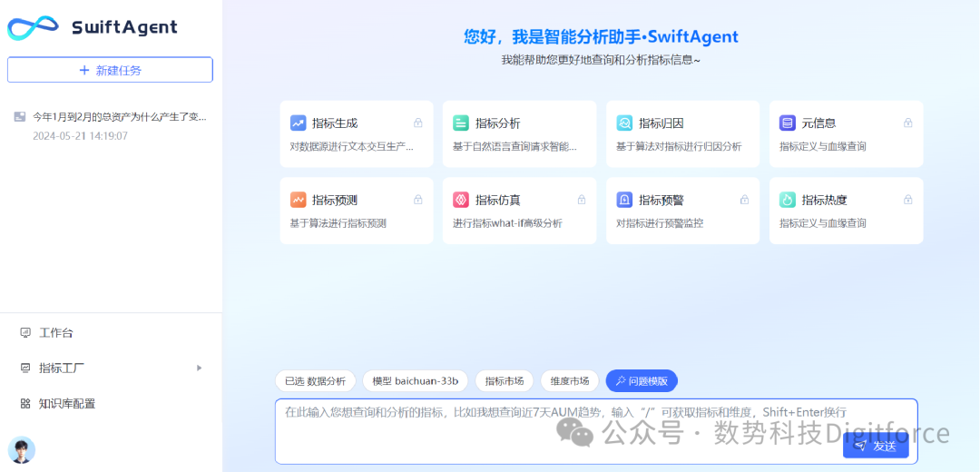
Task: Click the magic wand icon in 问题模版
Action: click(620, 380)
